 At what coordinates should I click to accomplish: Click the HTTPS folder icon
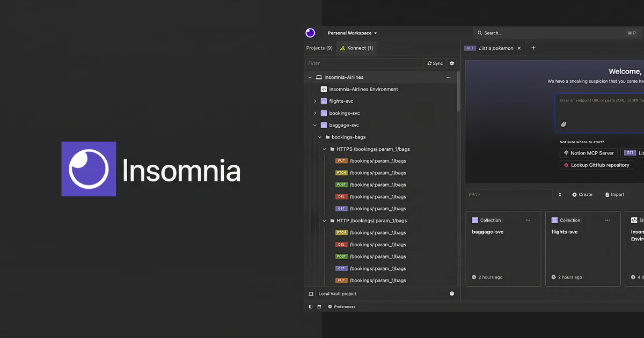(332, 149)
